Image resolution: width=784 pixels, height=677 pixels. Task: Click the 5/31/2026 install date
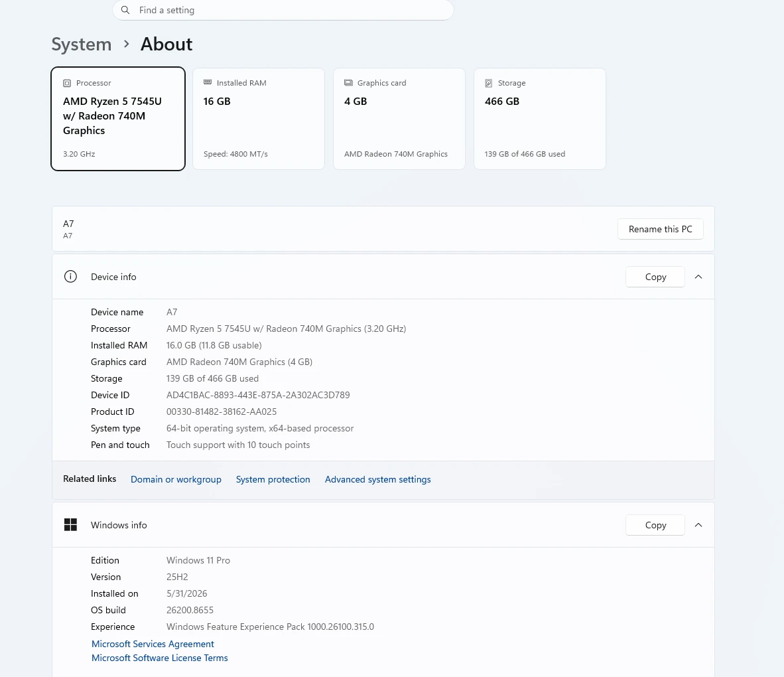(x=186, y=593)
